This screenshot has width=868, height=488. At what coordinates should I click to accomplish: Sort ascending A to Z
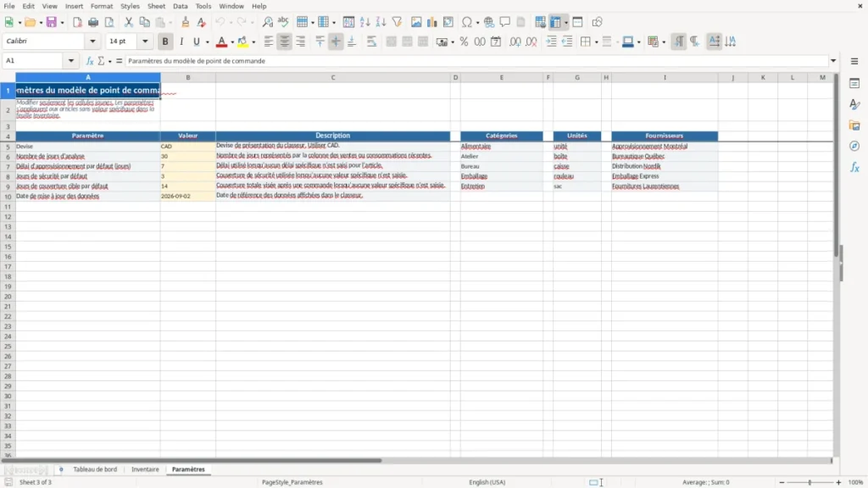pos(364,22)
